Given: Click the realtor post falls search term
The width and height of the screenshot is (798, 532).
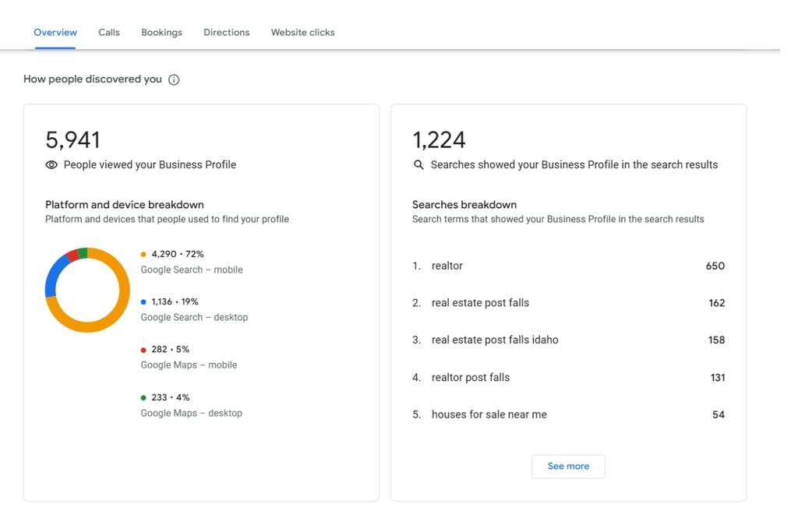Looking at the screenshot, I should (470, 377).
